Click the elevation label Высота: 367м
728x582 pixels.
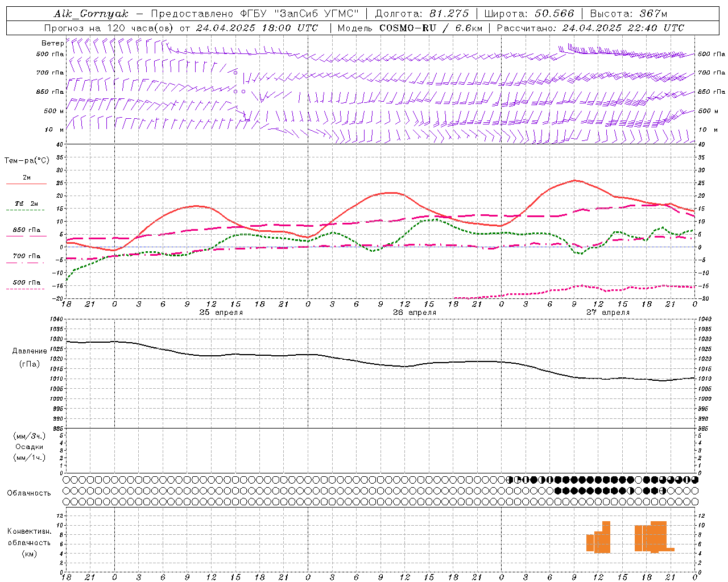pos(628,14)
